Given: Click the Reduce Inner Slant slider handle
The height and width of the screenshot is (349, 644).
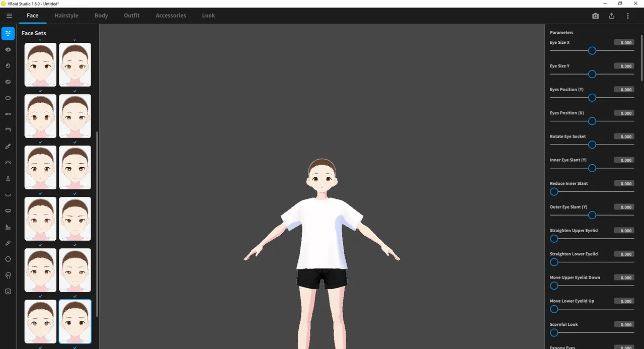Looking at the screenshot, I should tap(554, 192).
